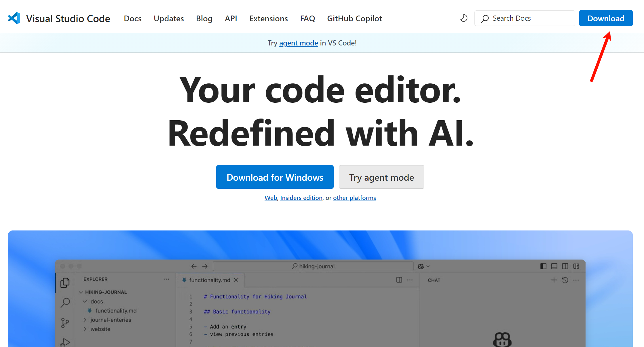Toggle the secondary side bar layout icon

pyautogui.click(x=565, y=266)
